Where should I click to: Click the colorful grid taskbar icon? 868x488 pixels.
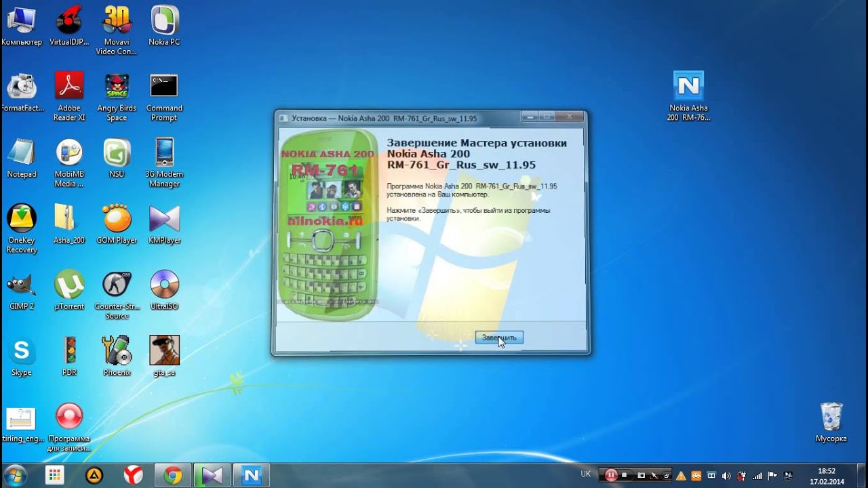click(x=55, y=476)
